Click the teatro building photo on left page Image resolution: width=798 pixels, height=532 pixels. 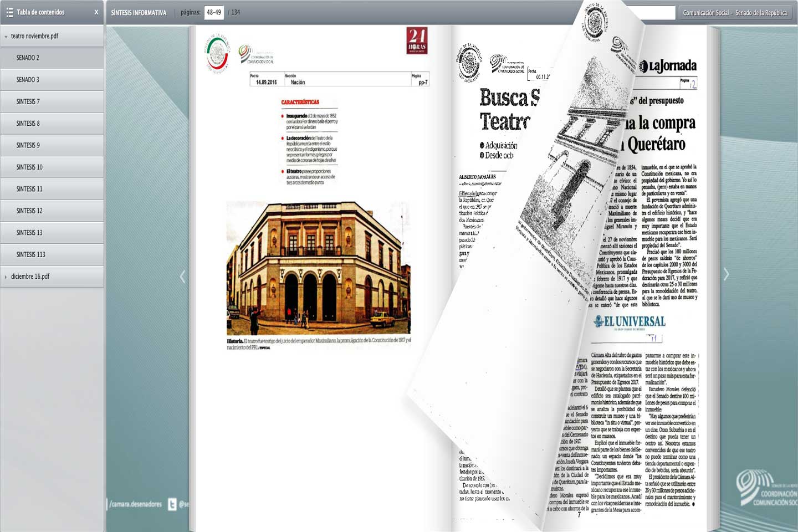point(319,269)
